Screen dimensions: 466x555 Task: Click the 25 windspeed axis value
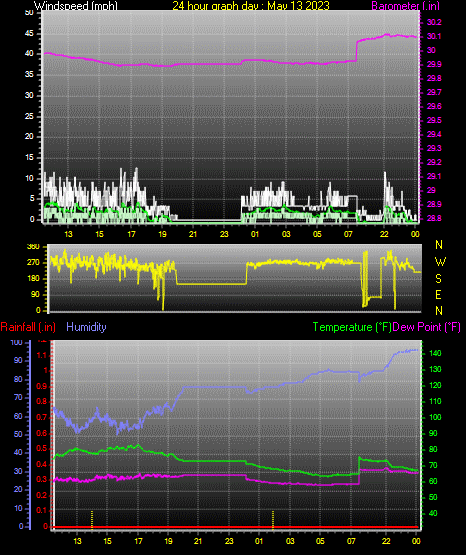[29, 116]
